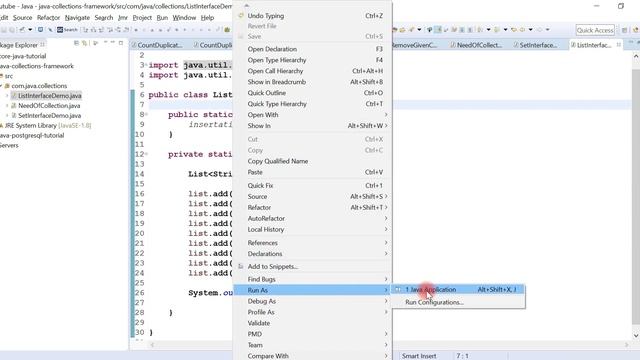The height and width of the screenshot is (360, 640).
Task: Click the Add to Snippets icon
Action: click(x=241, y=266)
